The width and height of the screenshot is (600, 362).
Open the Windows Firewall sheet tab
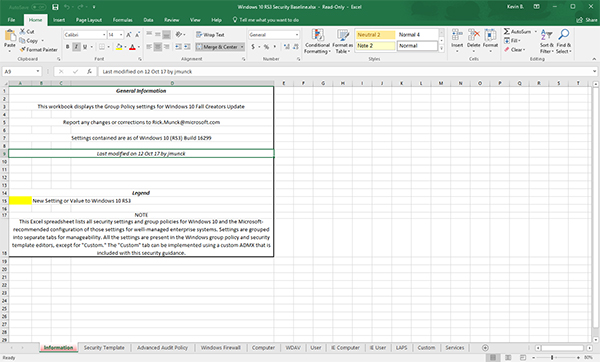220,347
